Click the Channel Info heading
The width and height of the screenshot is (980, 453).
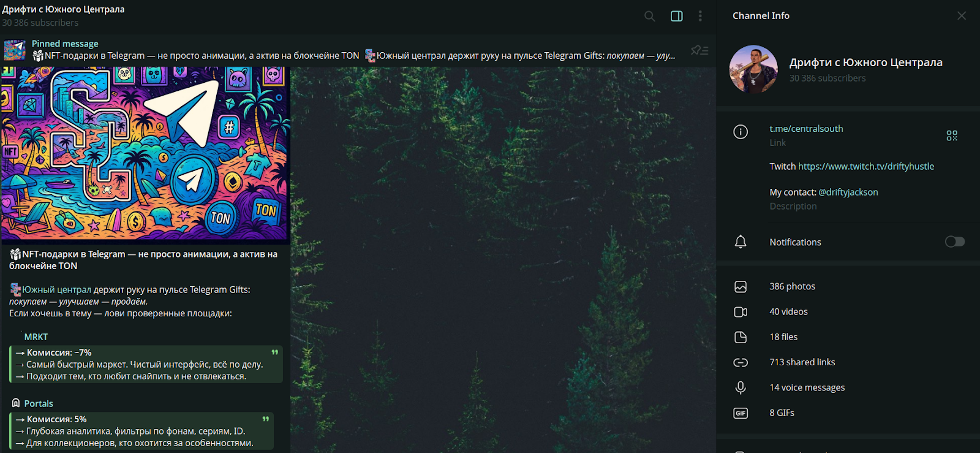pos(761,15)
